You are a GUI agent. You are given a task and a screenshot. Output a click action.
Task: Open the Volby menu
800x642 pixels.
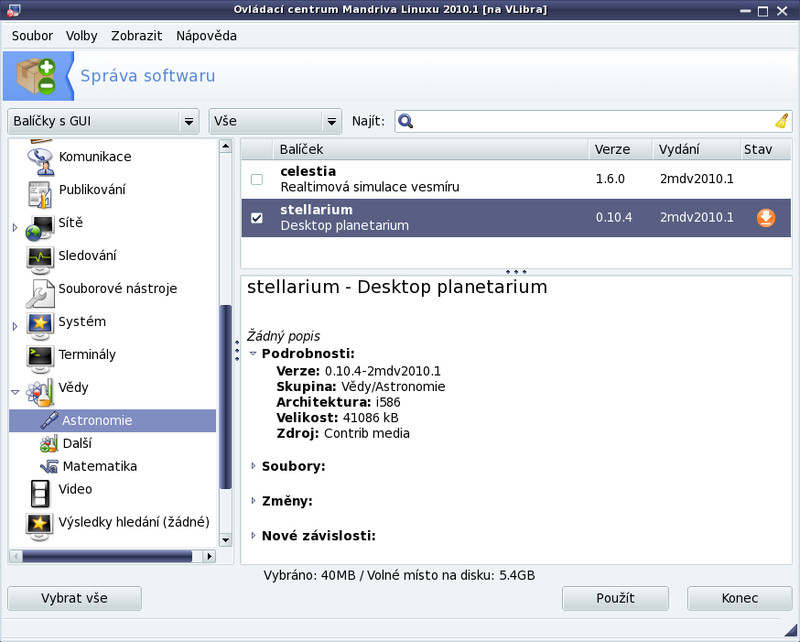tap(81, 36)
